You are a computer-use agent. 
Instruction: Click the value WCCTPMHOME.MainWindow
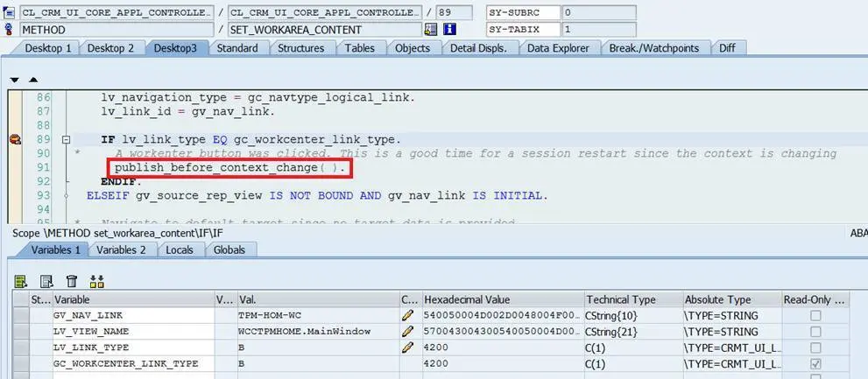[x=305, y=332]
